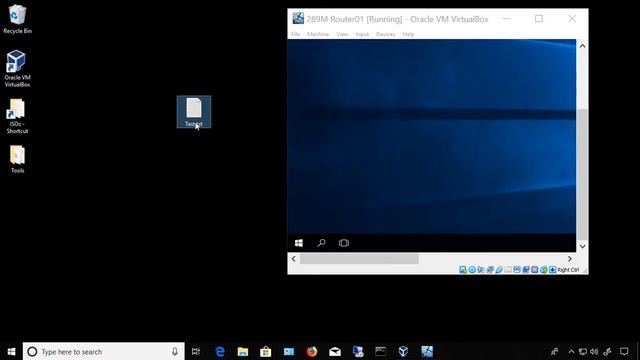
Task: Click the shared folders status icon
Action: point(508,270)
